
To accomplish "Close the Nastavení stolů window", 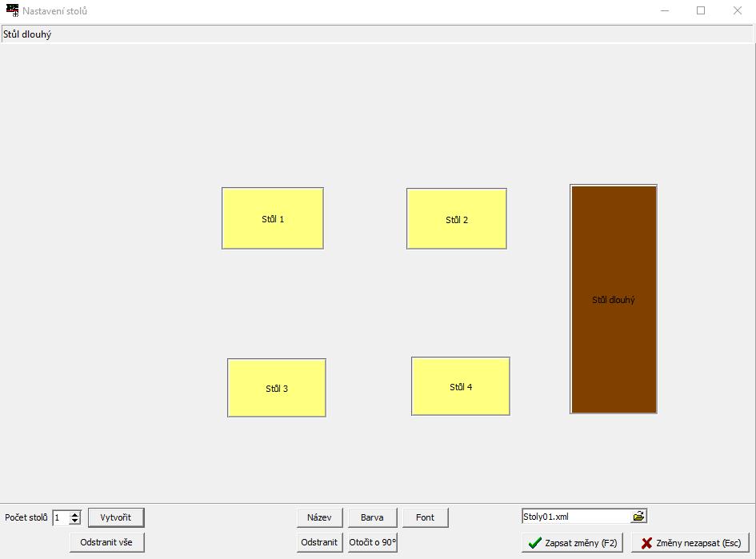I will (737, 10).
